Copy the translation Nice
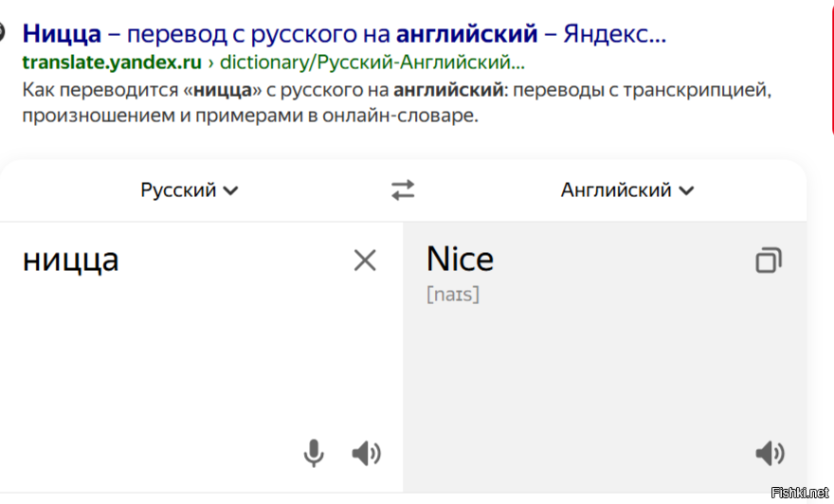 (769, 260)
